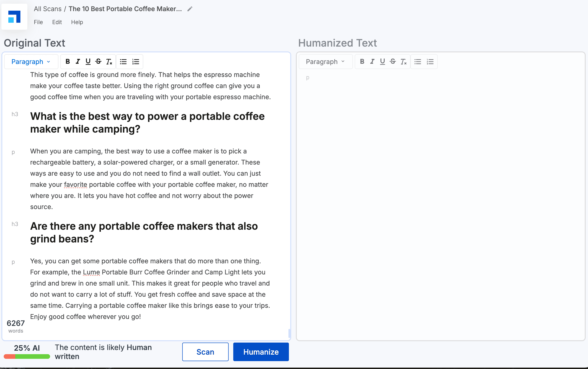Open Paragraph dropdown in Humanized Text editor
This screenshot has width=588, height=369.
pos(326,61)
